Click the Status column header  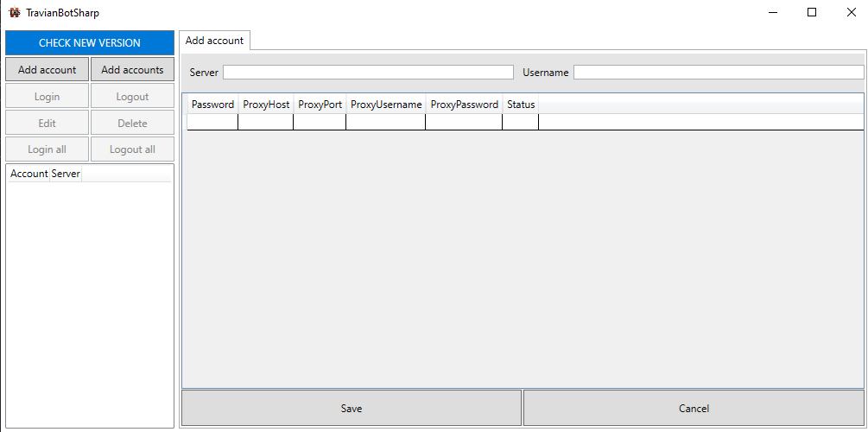521,105
